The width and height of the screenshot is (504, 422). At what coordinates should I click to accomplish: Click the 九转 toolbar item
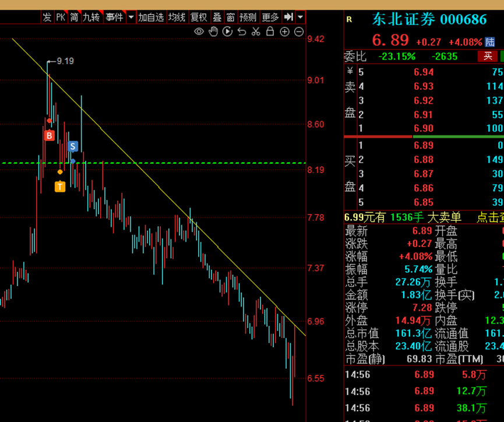91,17
